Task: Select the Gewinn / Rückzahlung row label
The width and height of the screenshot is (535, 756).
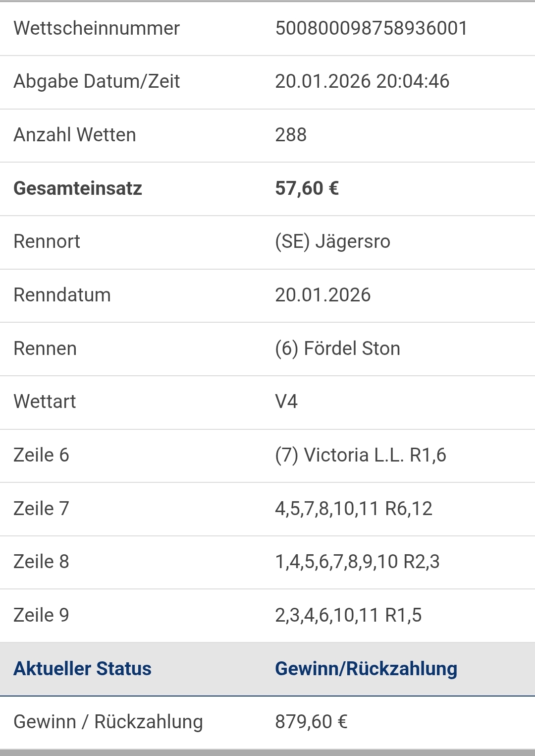Action: tap(108, 722)
